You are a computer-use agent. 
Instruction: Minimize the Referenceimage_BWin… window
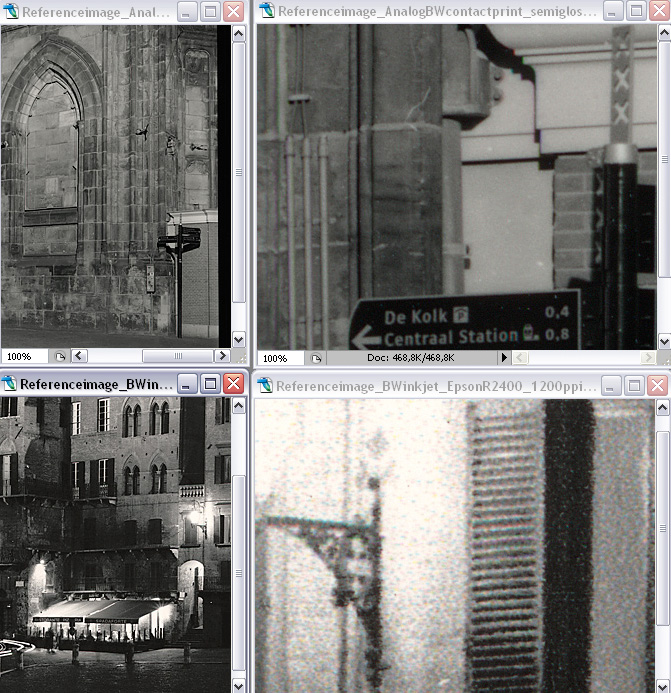tap(187, 384)
